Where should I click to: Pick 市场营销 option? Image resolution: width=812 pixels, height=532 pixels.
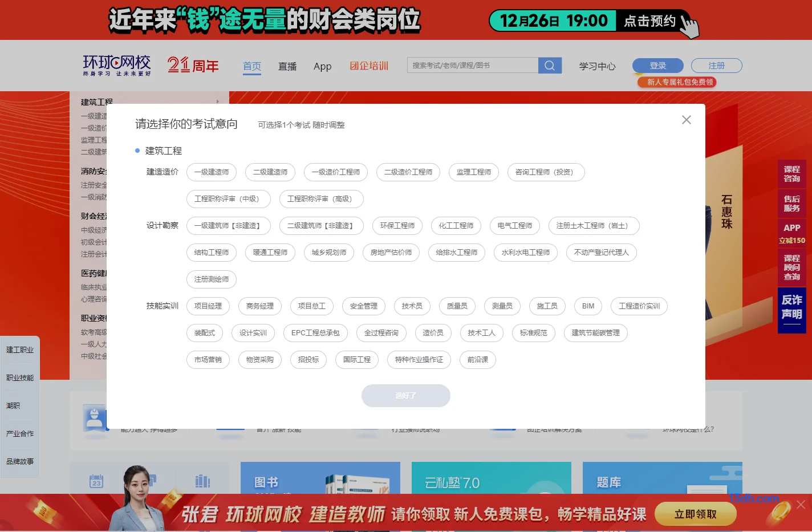coord(208,360)
